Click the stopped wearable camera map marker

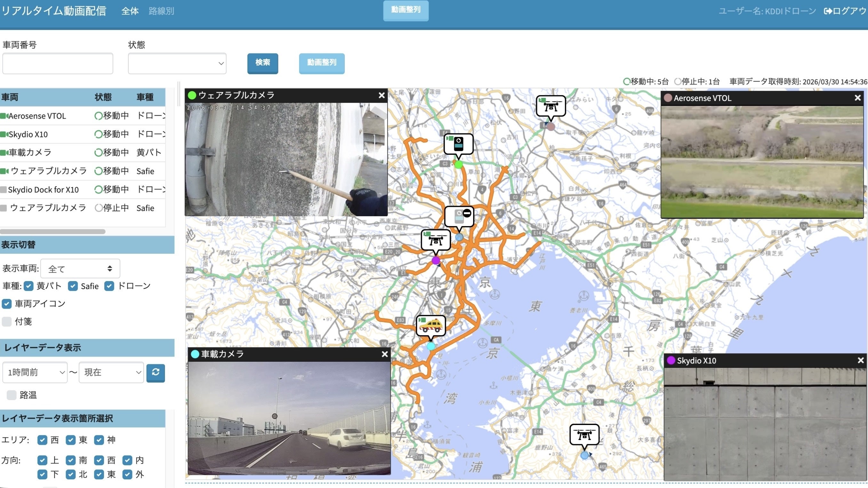[x=459, y=216]
